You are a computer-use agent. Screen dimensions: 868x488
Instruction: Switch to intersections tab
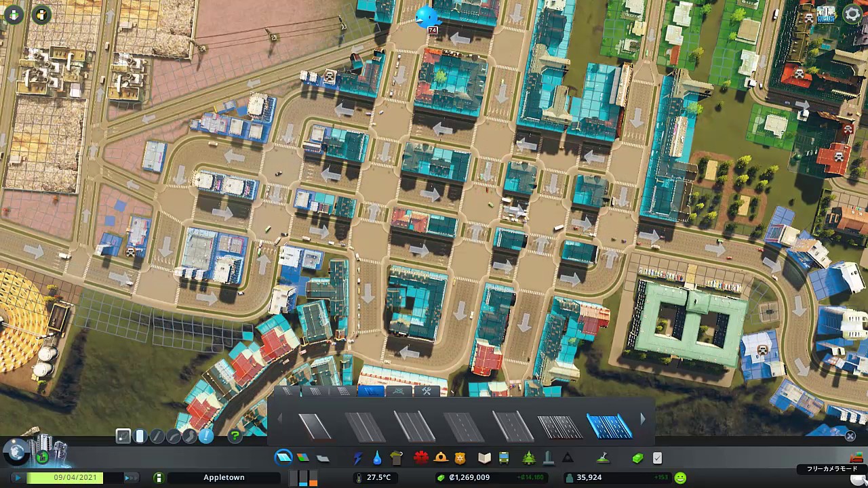[398, 391]
